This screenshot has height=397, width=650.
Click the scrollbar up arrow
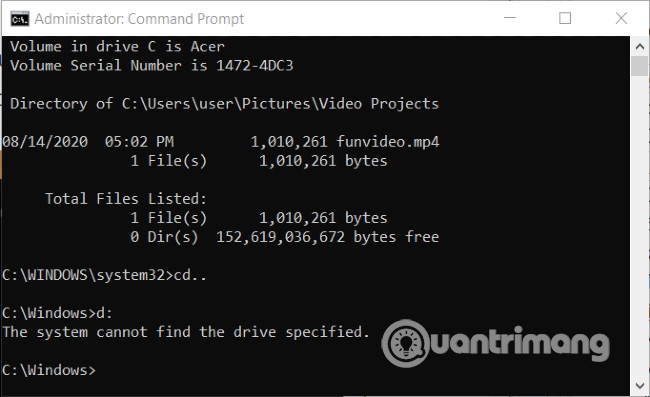pyautogui.click(x=639, y=46)
